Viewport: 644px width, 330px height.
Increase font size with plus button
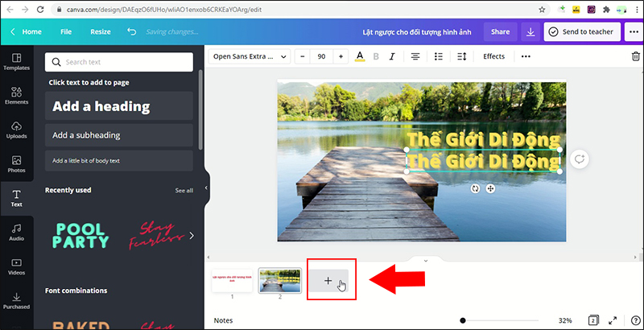point(341,56)
